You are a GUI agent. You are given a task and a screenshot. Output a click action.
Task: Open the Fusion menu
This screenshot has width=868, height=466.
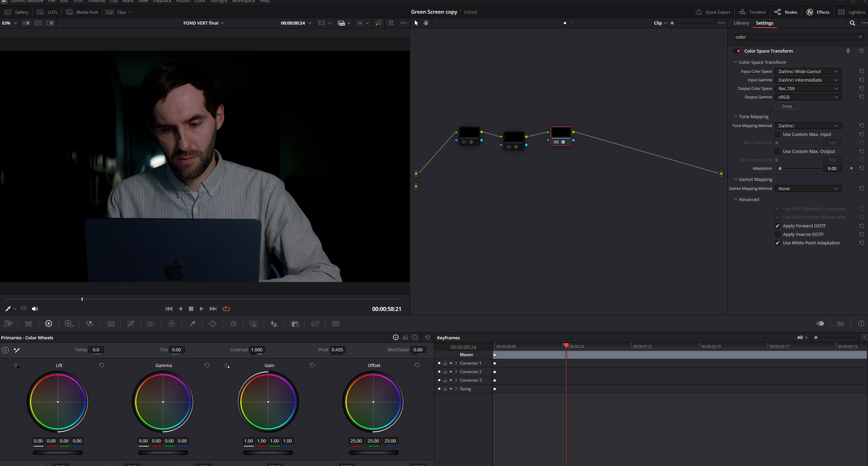[183, 1]
